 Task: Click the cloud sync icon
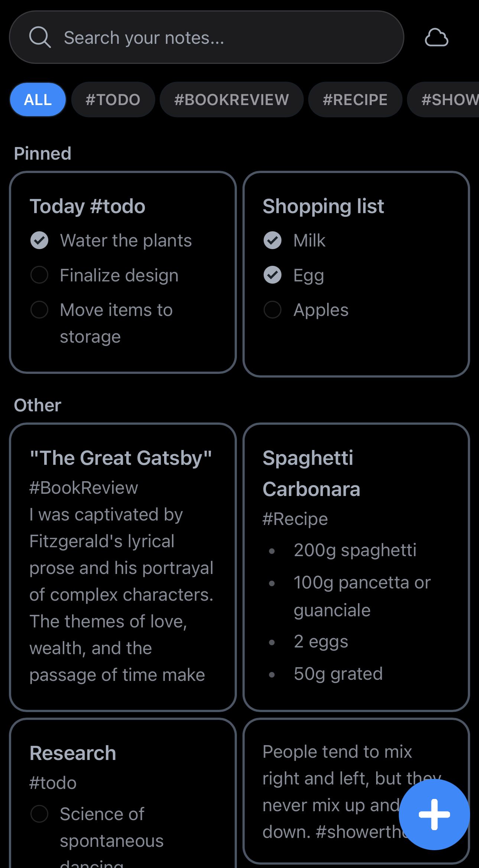point(436,37)
